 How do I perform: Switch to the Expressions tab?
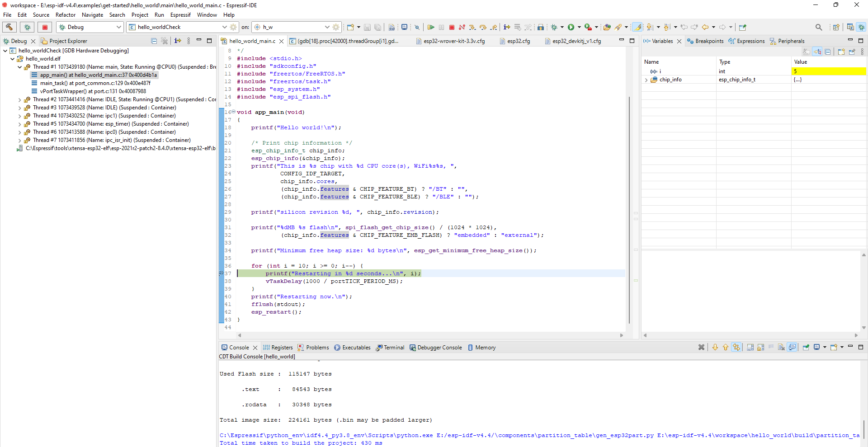(746, 41)
